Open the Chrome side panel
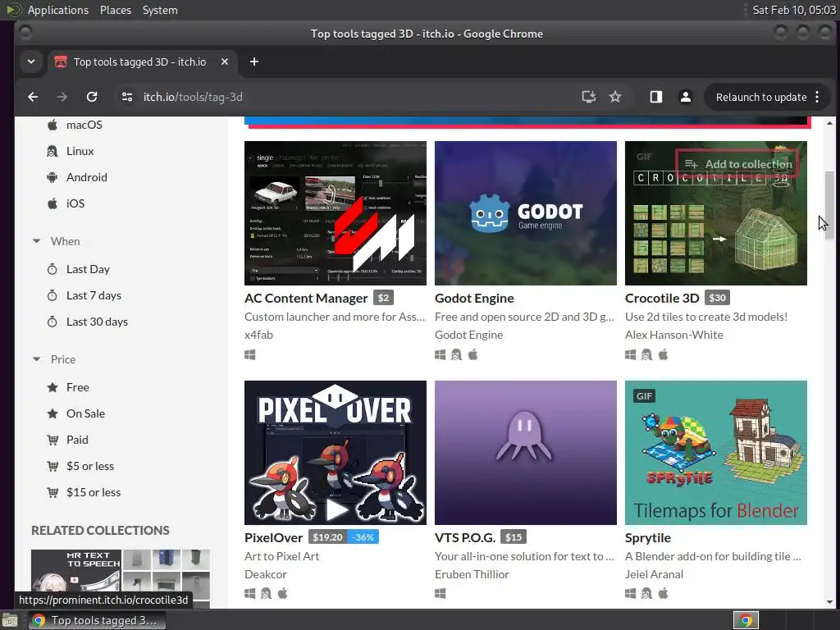 click(x=655, y=97)
